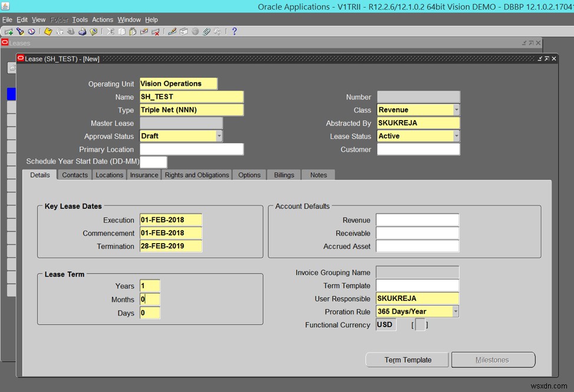Image resolution: width=574 pixels, height=392 pixels.
Task: Click the Cut scissors toolbar icon
Action: tap(110, 31)
